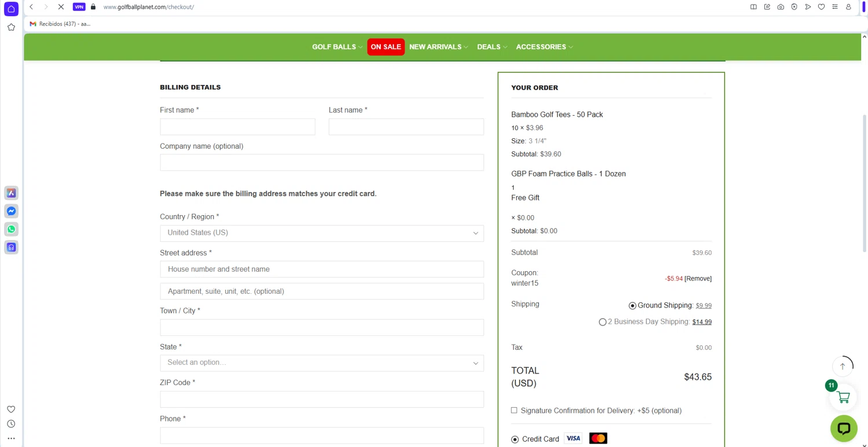Toggle the VPN badge in address bar
868x447 pixels.
pos(79,7)
